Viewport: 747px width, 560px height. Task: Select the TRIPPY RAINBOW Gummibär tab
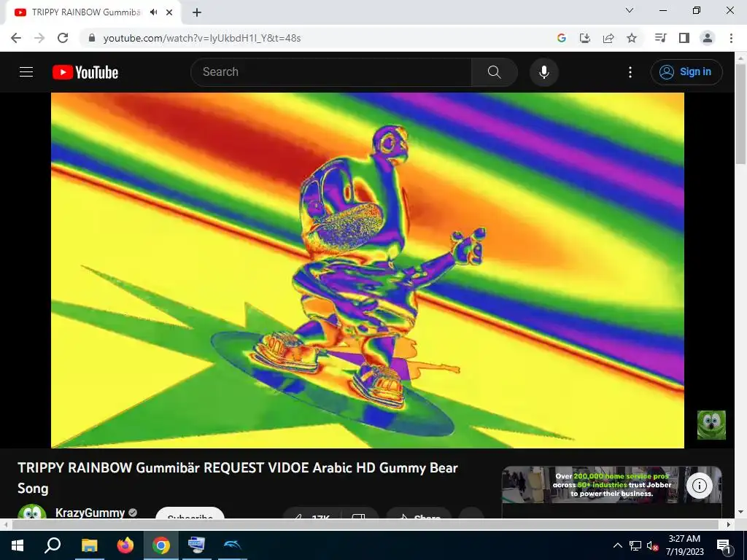click(86, 12)
